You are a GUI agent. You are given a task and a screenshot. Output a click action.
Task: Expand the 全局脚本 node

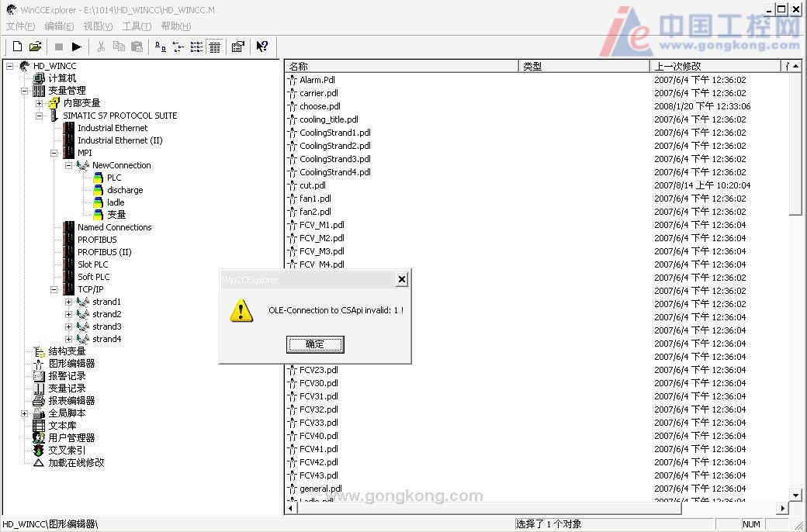pyautogui.click(x=24, y=413)
